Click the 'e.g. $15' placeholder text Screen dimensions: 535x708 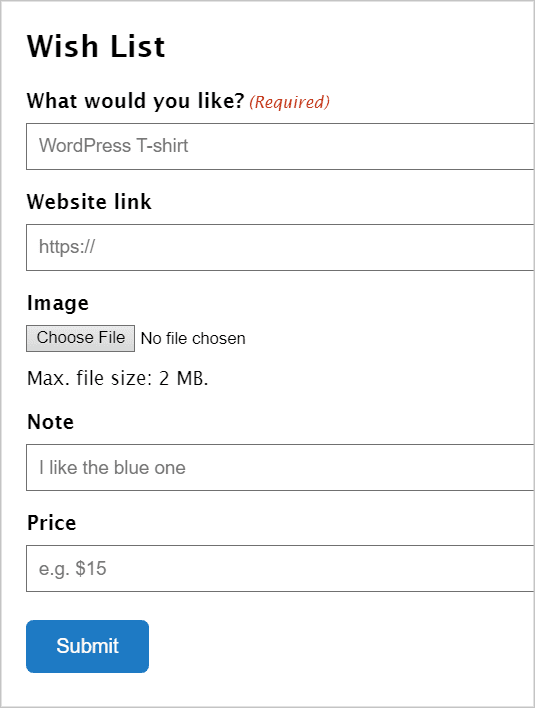[x=73, y=569]
